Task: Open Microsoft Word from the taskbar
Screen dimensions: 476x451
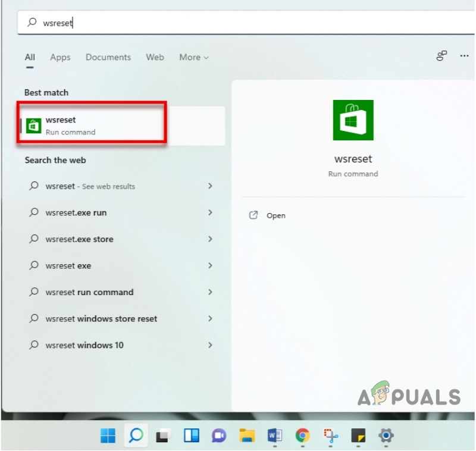Action: (275, 436)
